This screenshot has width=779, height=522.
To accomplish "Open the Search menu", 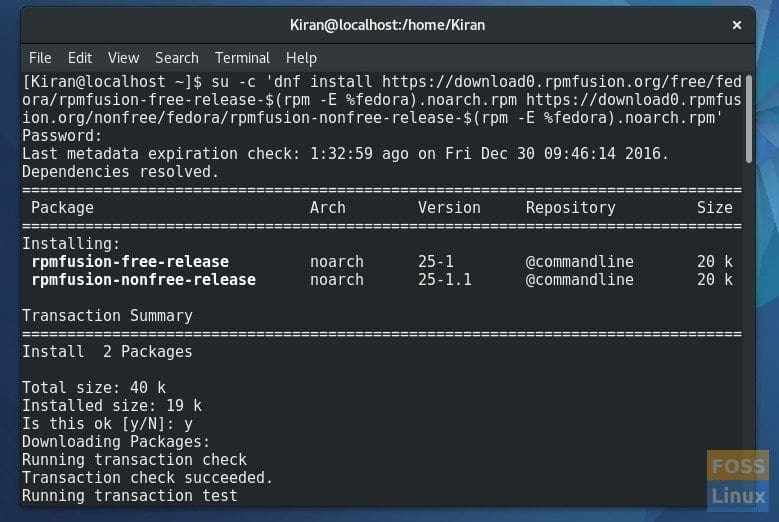I will tap(177, 58).
